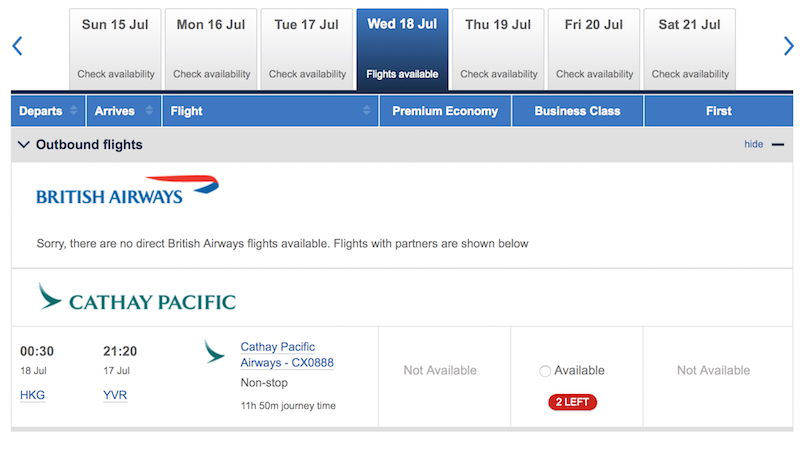
Task: Click the Cathay Pacific header logo
Action: pos(137,297)
